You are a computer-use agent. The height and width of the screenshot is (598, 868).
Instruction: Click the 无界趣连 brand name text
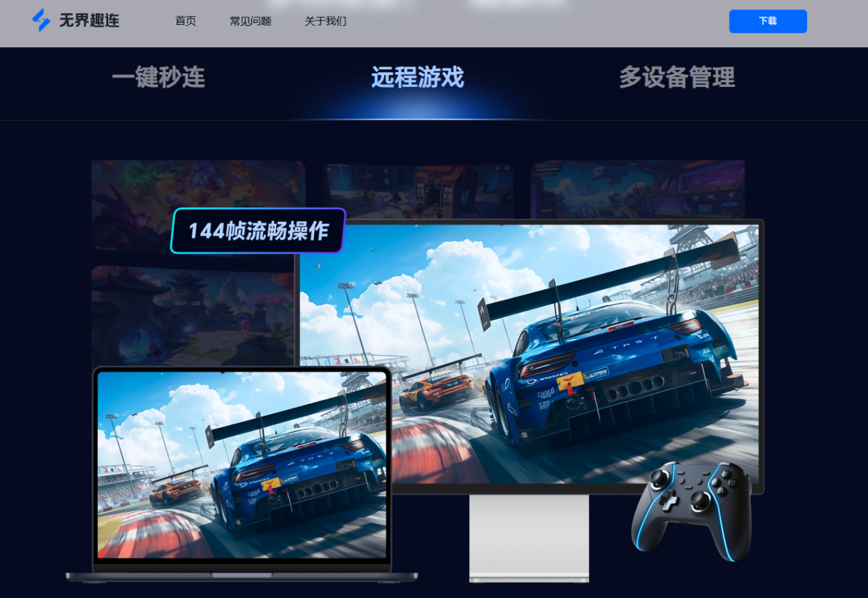click(89, 21)
